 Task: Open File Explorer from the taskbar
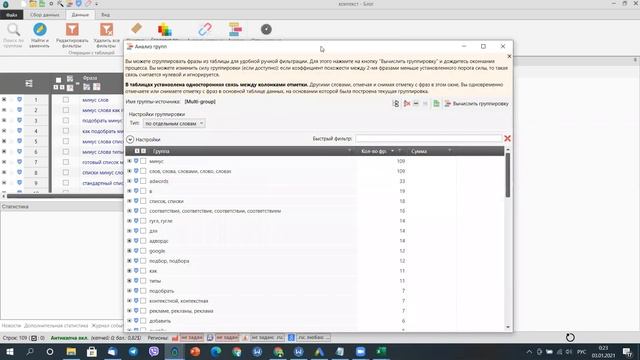pos(71,351)
